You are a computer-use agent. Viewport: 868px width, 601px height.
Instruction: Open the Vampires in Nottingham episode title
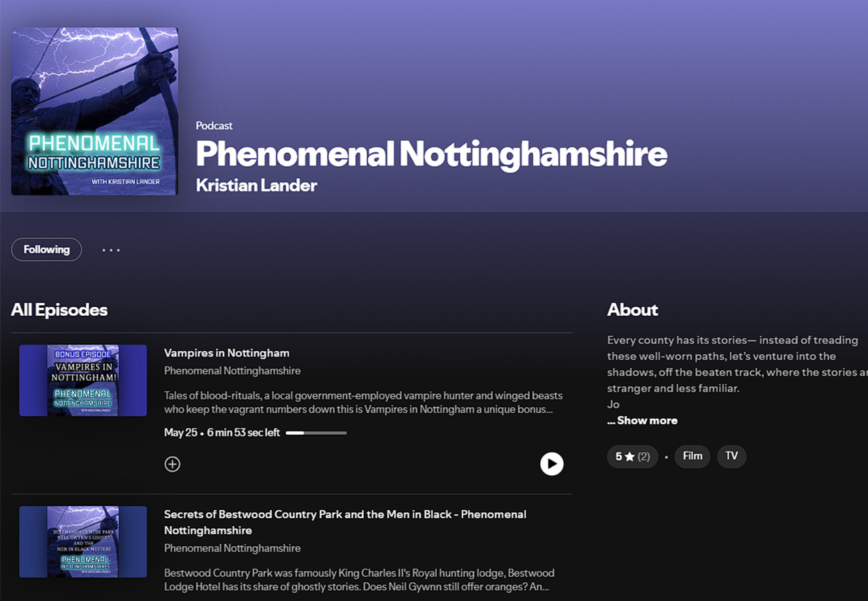click(x=227, y=353)
